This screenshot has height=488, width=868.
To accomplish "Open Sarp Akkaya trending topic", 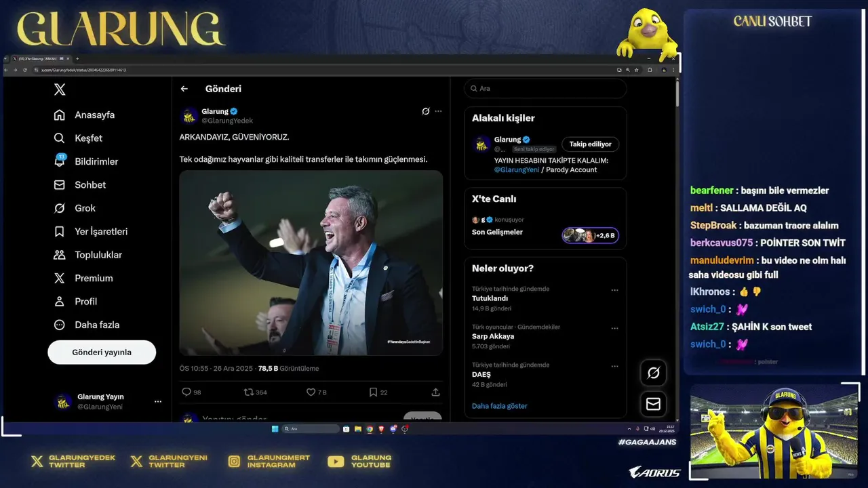I will 493,336.
